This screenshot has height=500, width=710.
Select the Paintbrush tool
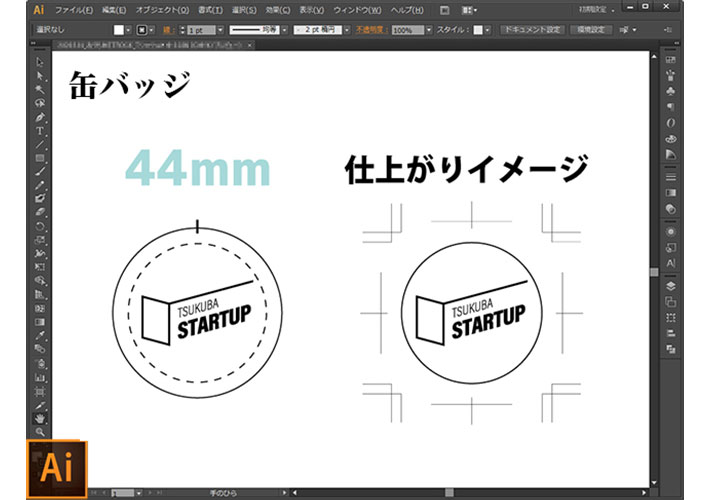coord(40,172)
